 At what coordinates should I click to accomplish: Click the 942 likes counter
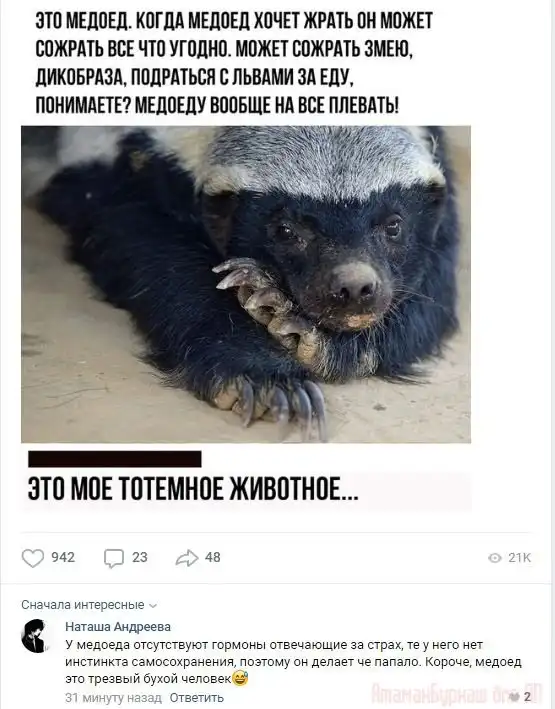[63, 558]
